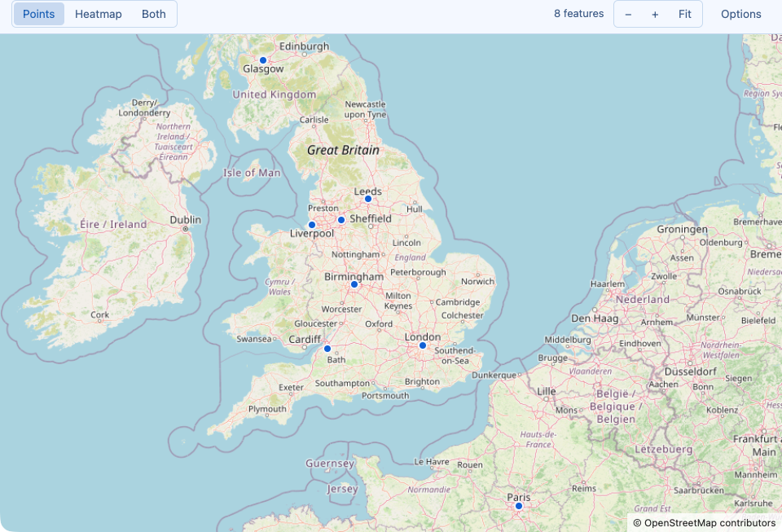Select the blue point near Bath
This screenshot has height=532, width=782.
(327, 349)
